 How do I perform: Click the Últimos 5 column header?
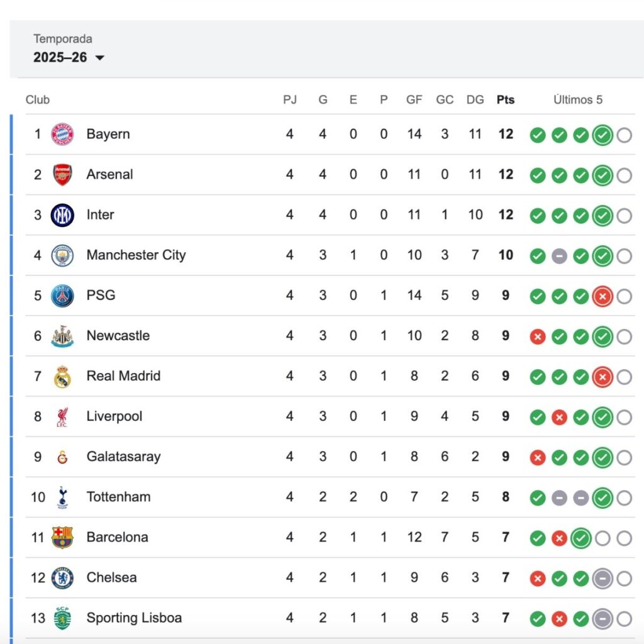tap(578, 99)
